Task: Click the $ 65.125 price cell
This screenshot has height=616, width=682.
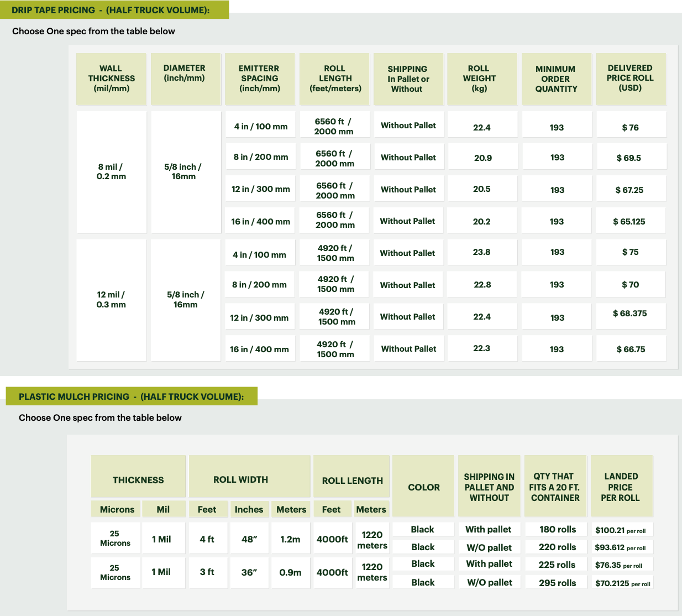Action: tap(629, 221)
